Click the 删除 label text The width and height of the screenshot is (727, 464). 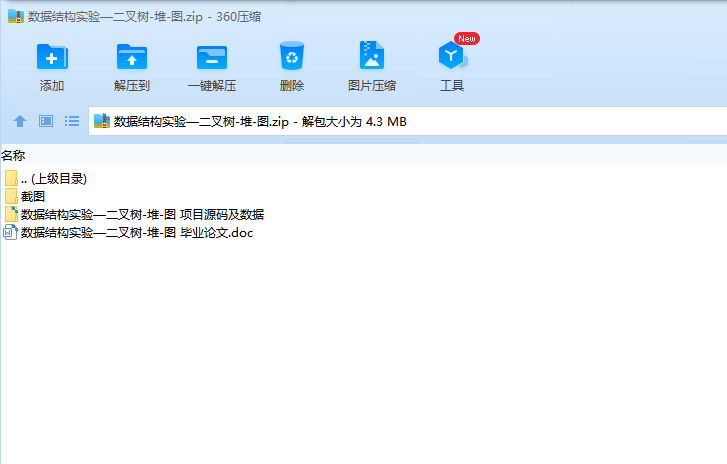(x=292, y=86)
